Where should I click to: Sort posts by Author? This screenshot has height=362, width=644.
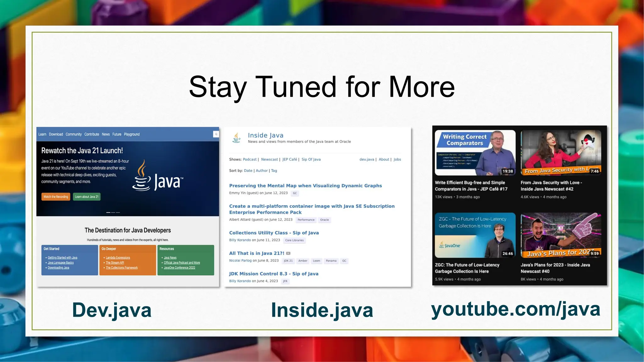pyautogui.click(x=262, y=171)
